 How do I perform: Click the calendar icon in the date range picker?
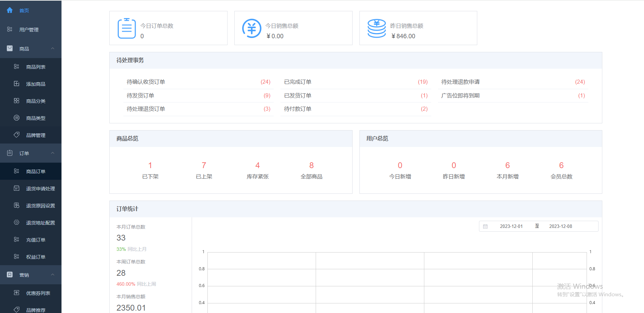coord(485,227)
